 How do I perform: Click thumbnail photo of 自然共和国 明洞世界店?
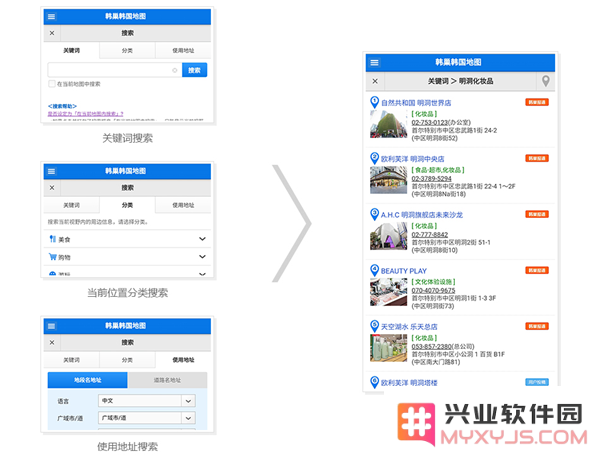388,124
